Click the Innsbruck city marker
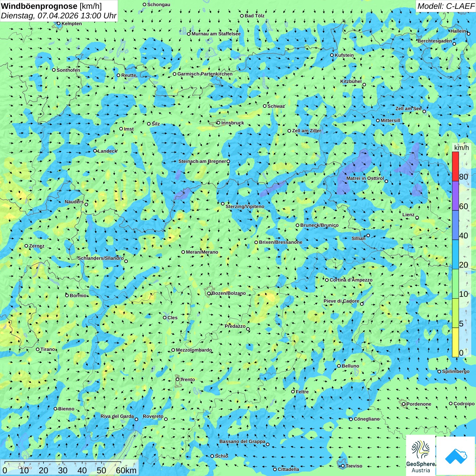This screenshot has width=476, height=476. coord(219,123)
